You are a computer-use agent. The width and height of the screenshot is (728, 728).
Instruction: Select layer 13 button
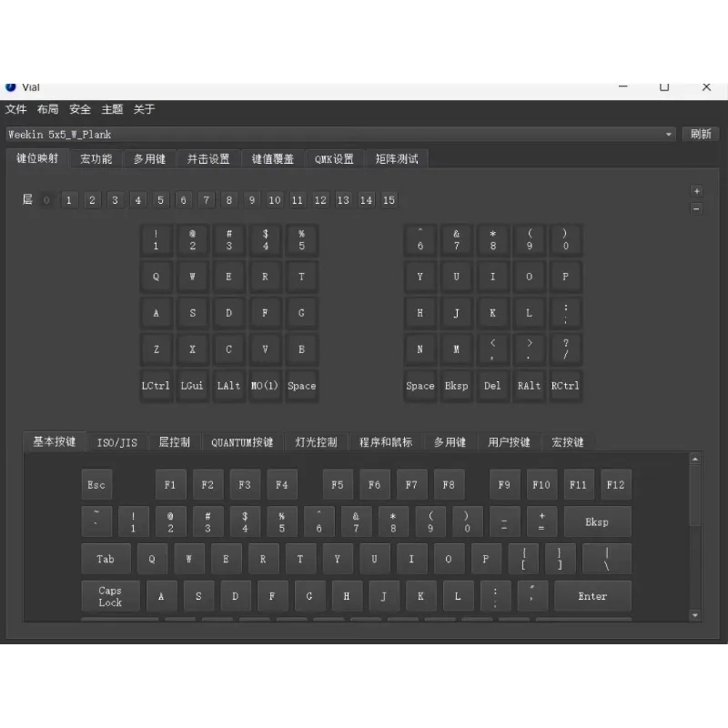click(343, 200)
